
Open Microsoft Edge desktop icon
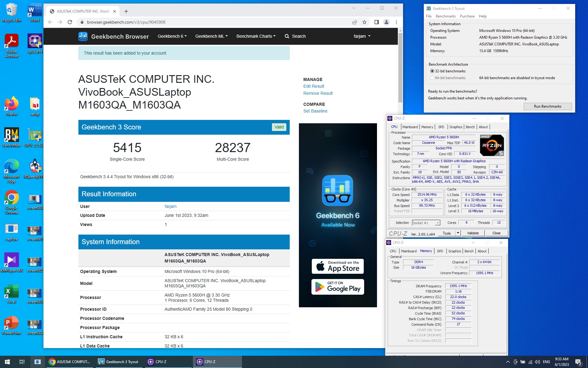point(11,171)
